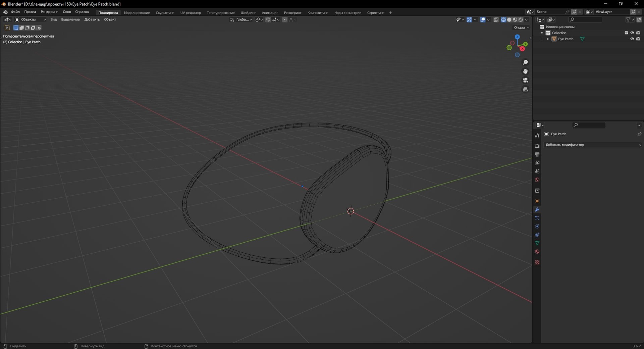
Task: Toggle X-ray mode in viewport header
Action: [x=496, y=20]
